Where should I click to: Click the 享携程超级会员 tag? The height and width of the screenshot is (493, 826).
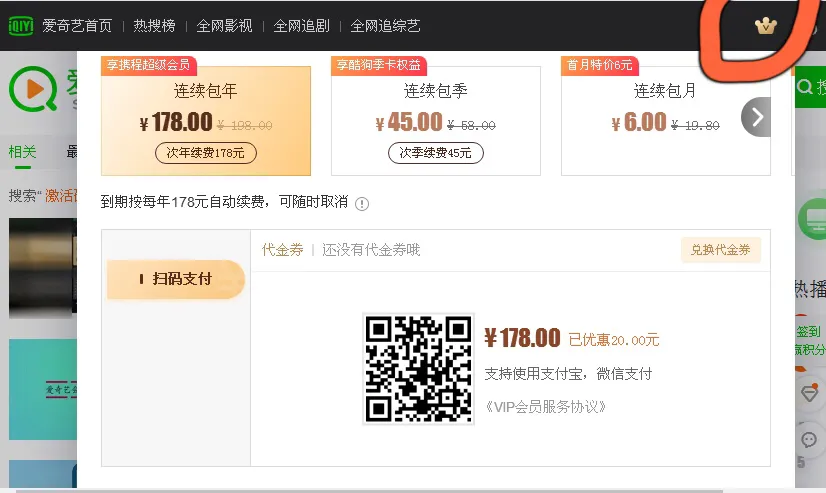tap(149, 65)
